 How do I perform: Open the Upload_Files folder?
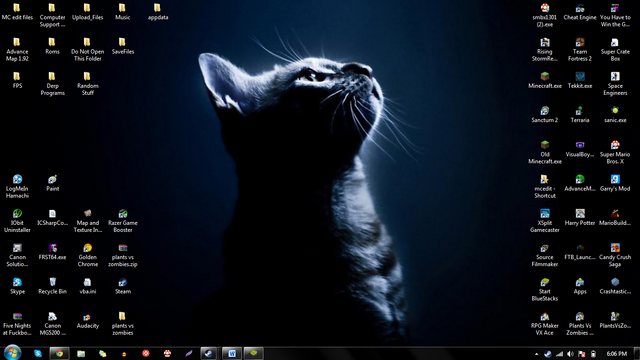point(87,12)
